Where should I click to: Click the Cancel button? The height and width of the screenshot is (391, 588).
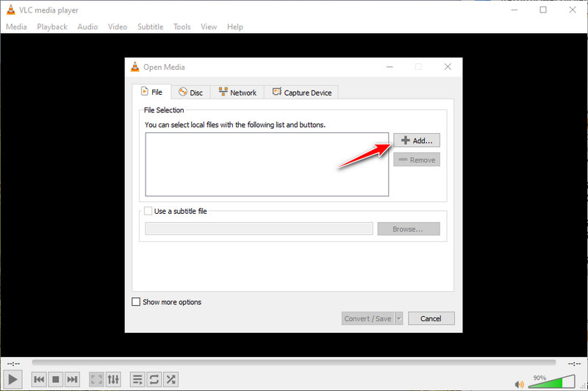point(431,318)
